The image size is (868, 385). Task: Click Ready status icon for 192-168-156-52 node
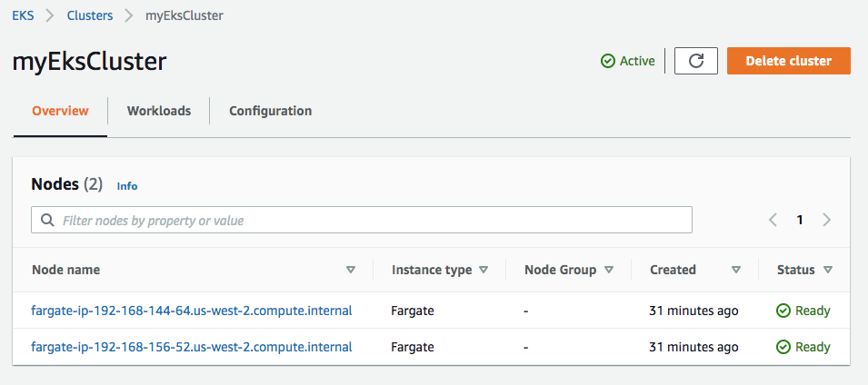tap(783, 348)
